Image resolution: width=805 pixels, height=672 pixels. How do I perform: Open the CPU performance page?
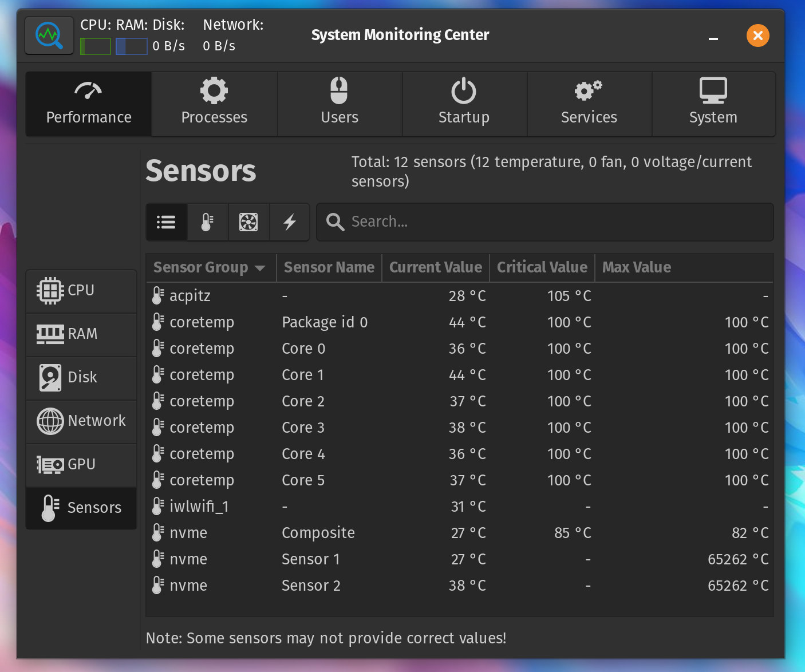click(x=81, y=291)
